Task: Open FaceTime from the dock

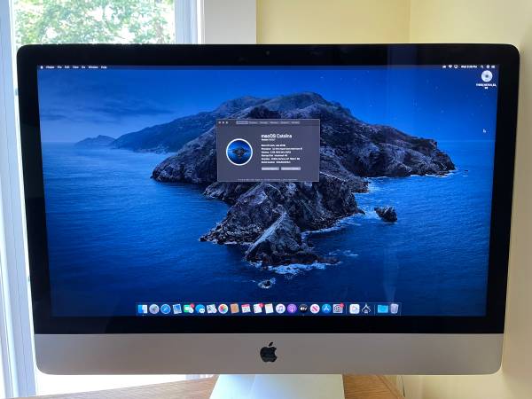Action: pyautogui.click(x=189, y=309)
